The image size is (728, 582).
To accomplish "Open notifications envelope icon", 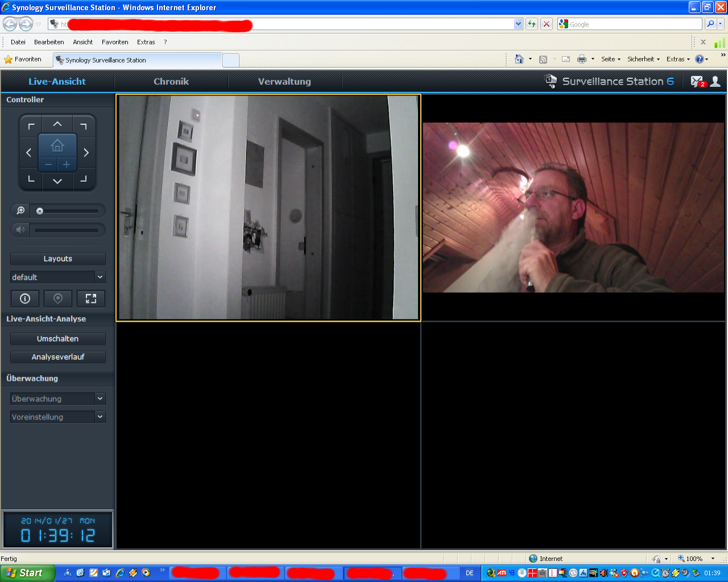I will click(697, 81).
